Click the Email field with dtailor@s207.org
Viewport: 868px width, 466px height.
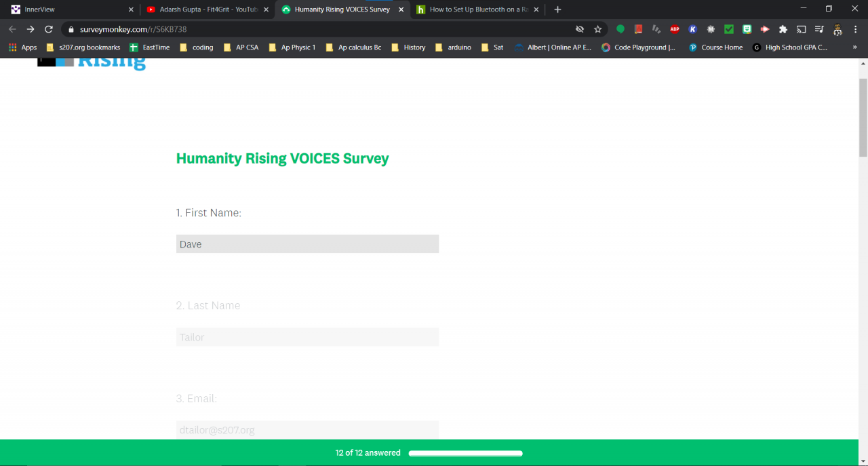coord(307,429)
